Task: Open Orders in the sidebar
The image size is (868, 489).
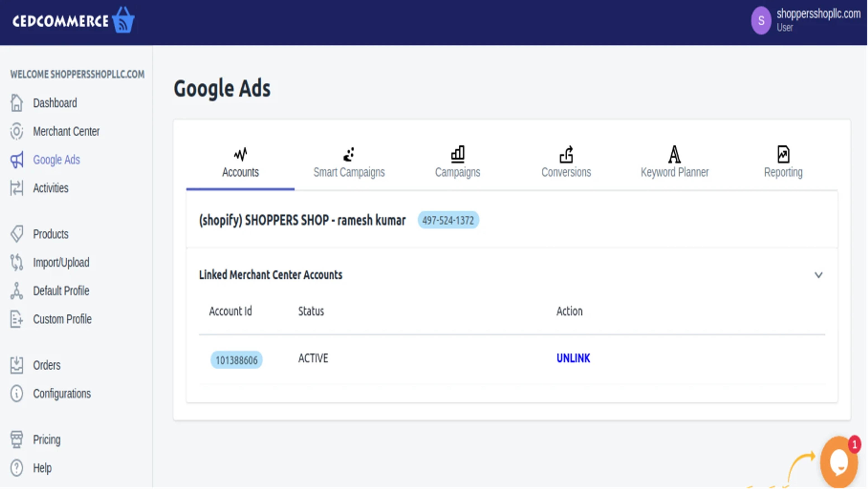Action: [x=47, y=365]
